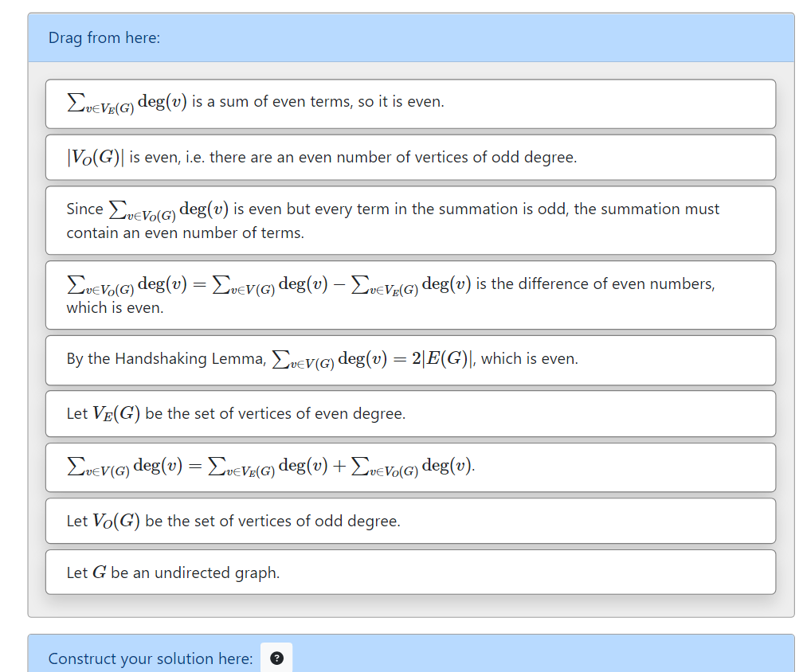The image size is (799, 672).
Task: Click the statement splitting the sum over even and odd vertices
Action: (x=411, y=467)
